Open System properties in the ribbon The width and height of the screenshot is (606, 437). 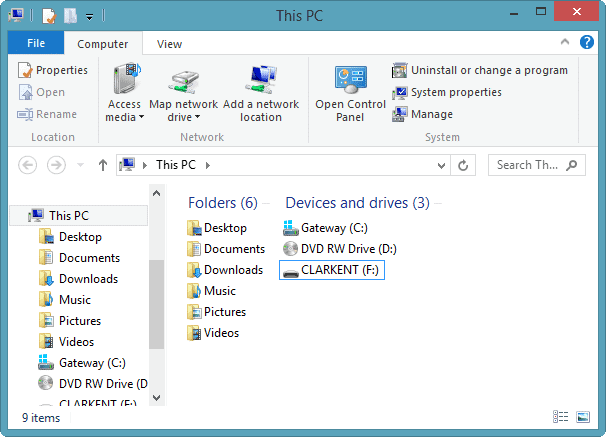point(446,92)
